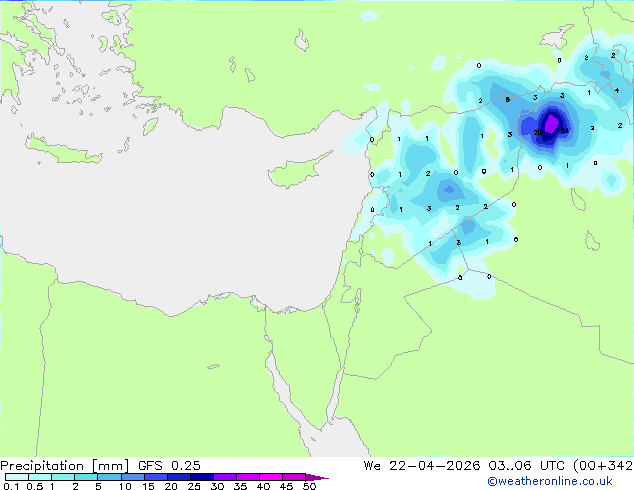Click the 45–50 mm legend swatch
Viewport: 634px width, 490px height.
pyautogui.click(x=294, y=477)
